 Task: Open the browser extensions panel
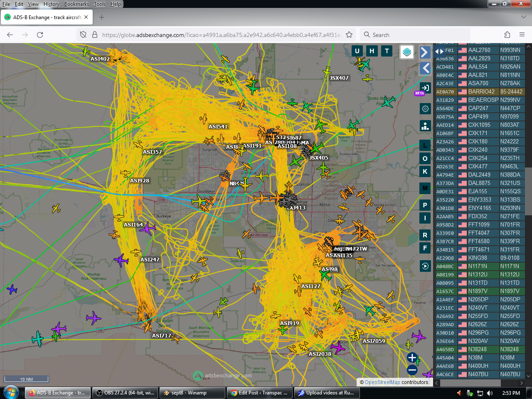(x=507, y=35)
